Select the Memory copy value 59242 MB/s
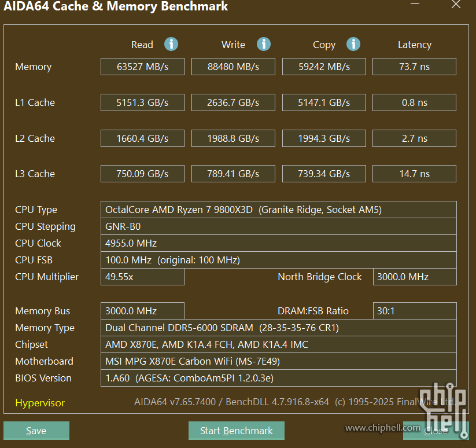This screenshot has width=476, height=448. point(324,67)
